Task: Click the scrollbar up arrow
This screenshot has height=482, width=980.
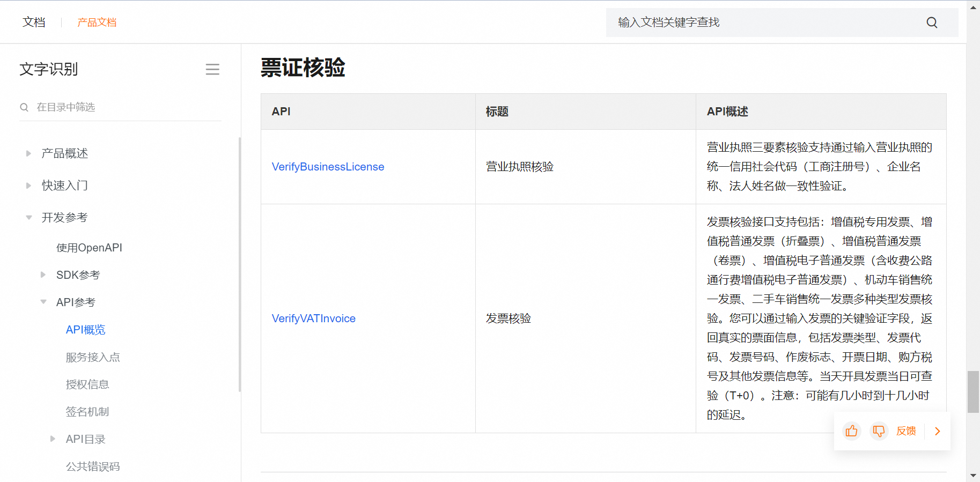Action: click(x=973, y=7)
